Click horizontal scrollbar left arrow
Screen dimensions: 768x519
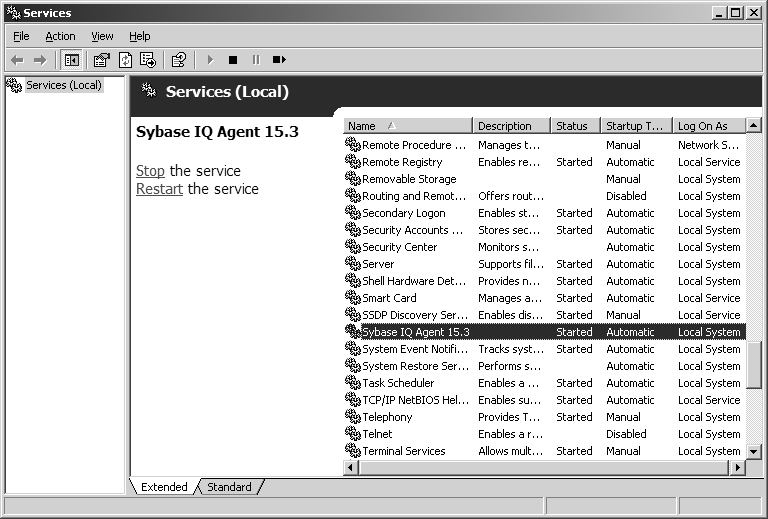pyautogui.click(x=350, y=468)
